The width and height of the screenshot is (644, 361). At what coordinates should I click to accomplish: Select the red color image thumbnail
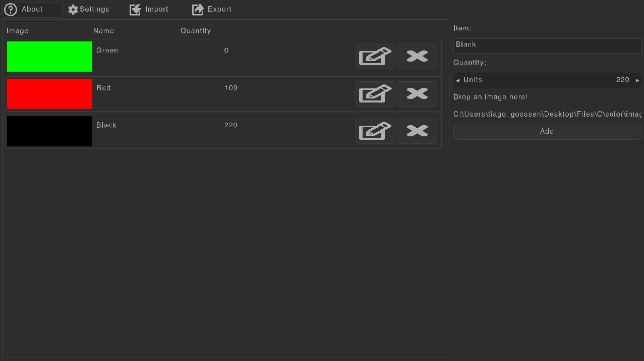49,94
